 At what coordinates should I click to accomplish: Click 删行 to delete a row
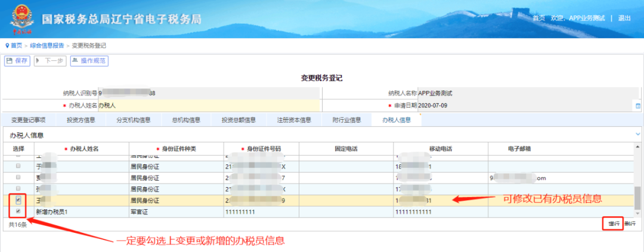(x=630, y=223)
